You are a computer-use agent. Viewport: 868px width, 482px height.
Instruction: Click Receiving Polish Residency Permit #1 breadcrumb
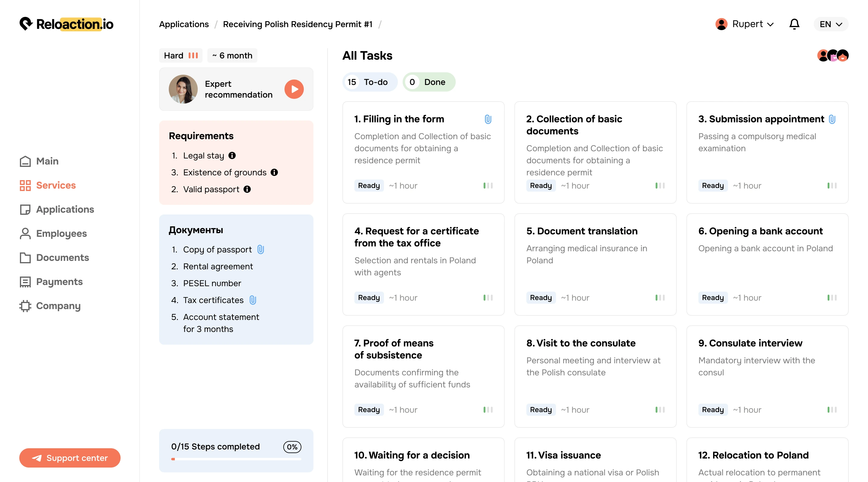coord(297,24)
